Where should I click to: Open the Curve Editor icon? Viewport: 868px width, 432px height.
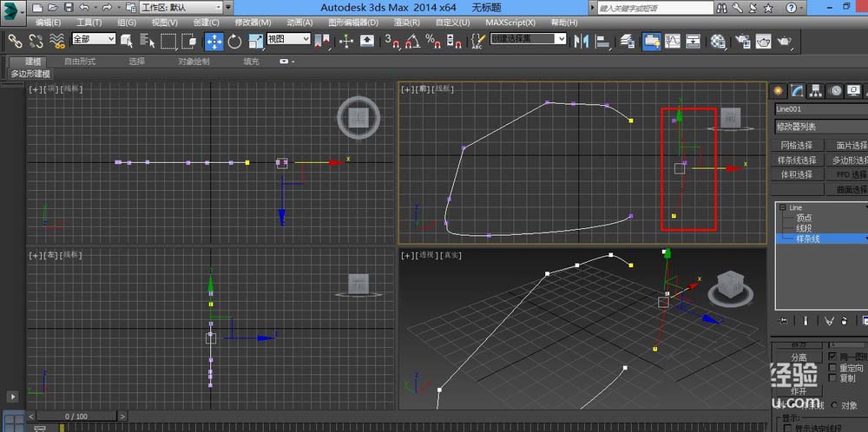[x=673, y=41]
